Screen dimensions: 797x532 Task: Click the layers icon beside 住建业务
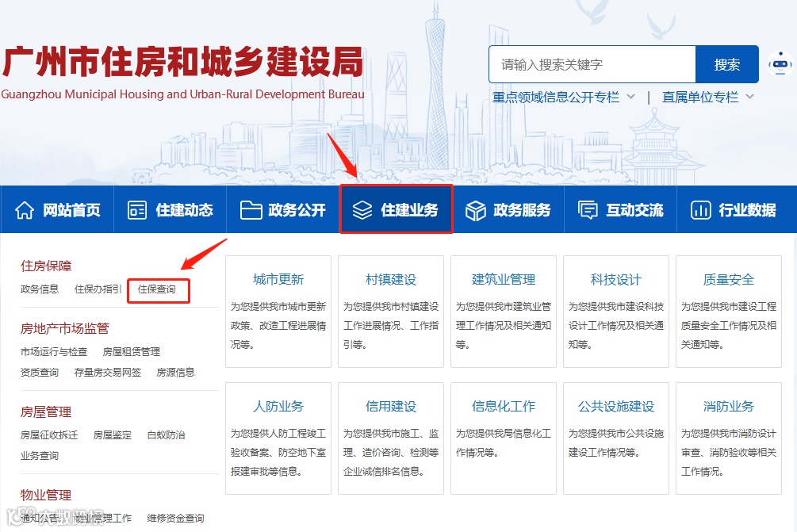click(362, 210)
